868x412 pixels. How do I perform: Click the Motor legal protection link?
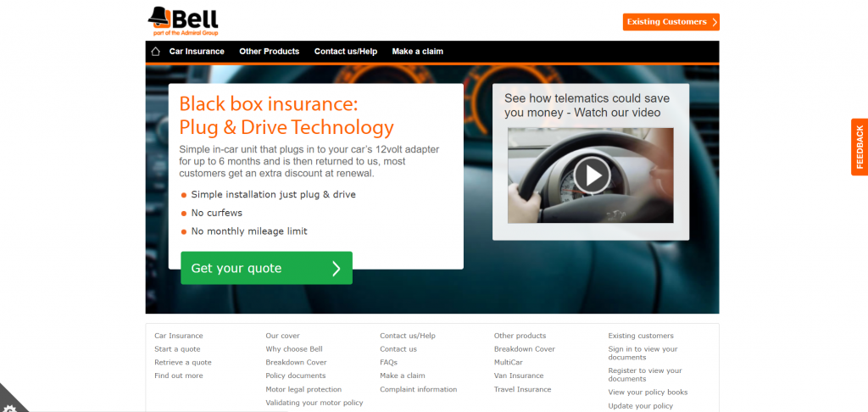tap(303, 389)
